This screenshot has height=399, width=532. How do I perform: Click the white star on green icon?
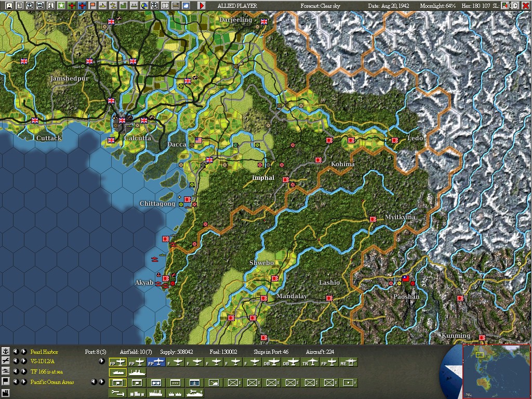[x=61, y=5]
